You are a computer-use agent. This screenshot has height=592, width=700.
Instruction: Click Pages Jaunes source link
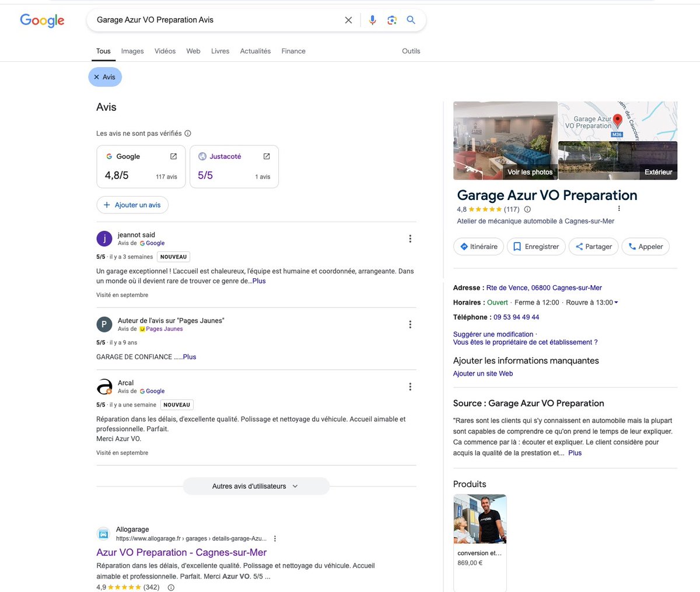(164, 329)
